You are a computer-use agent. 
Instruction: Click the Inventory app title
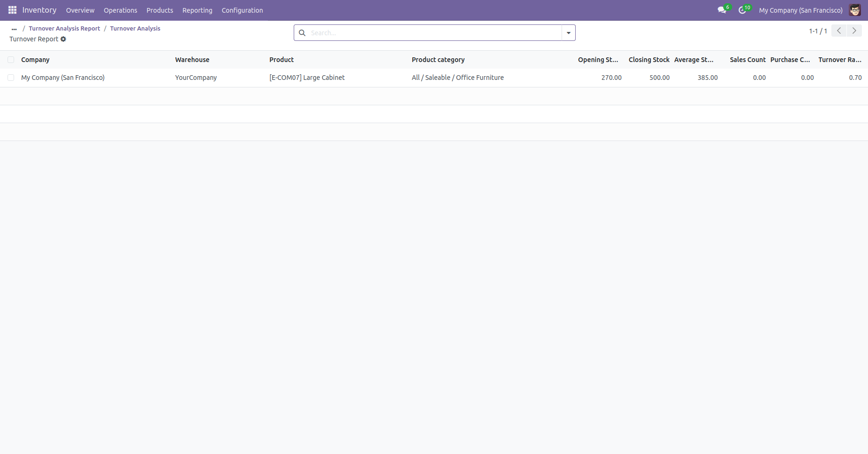point(39,10)
